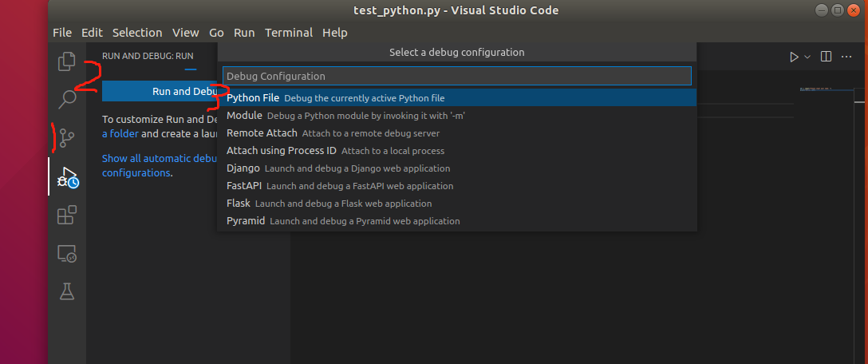Open the Remote Explorer view
Viewport: 868px width, 364px height.
[67, 254]
